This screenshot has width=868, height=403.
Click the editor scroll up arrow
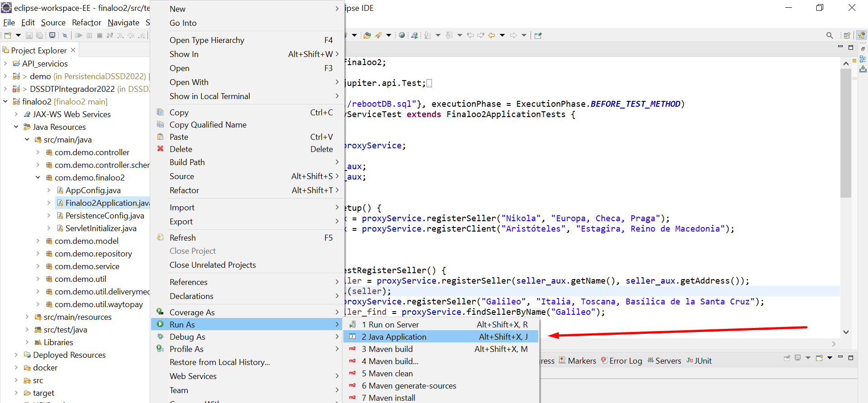coord(846,64)
